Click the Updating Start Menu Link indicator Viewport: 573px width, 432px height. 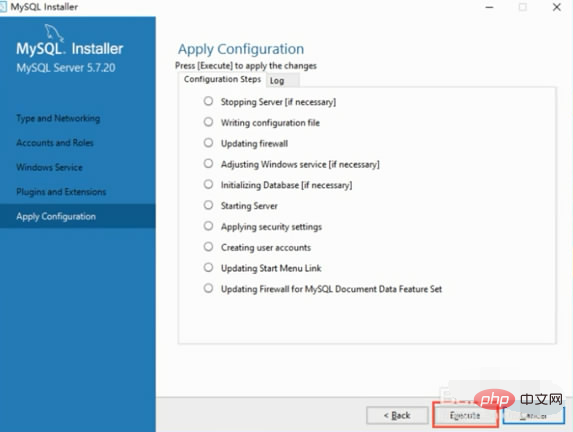pos(208,268)
